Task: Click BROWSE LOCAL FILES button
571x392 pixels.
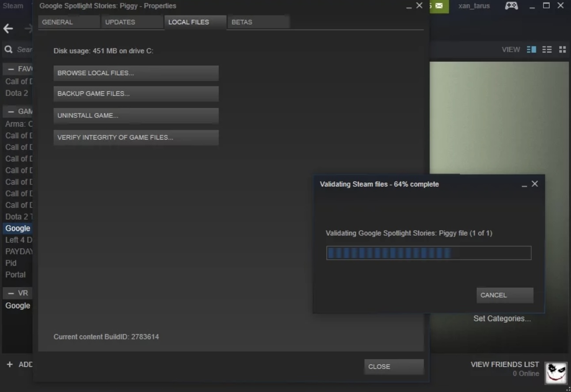Action: point(136,73)
